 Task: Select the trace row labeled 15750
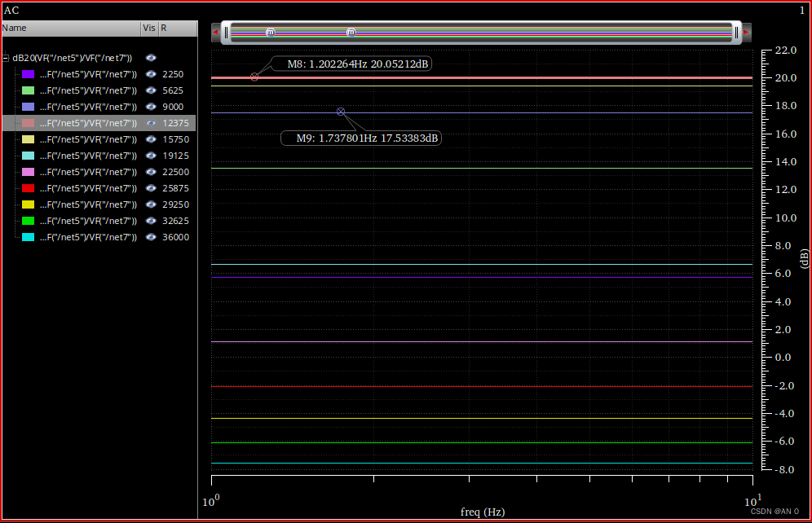tap(99, 139)
